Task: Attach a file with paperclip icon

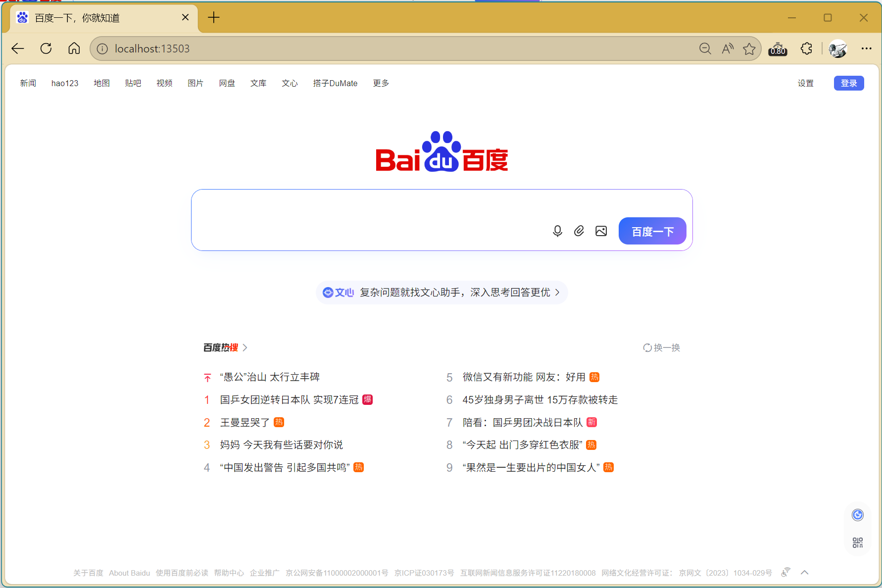Action: click(x=579, y=231)
